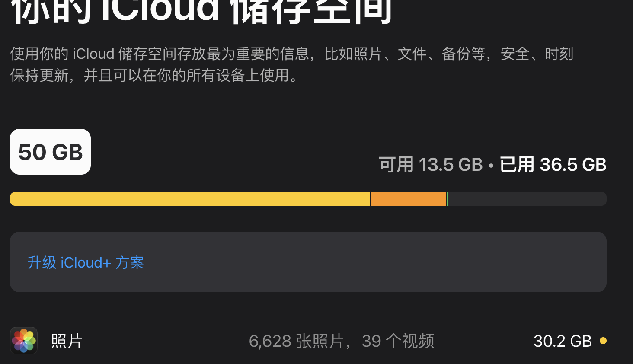The image size is (633, 364).
Task: Click the yellow legend dot beside 30.2 GB
Action: click(603, 341)
